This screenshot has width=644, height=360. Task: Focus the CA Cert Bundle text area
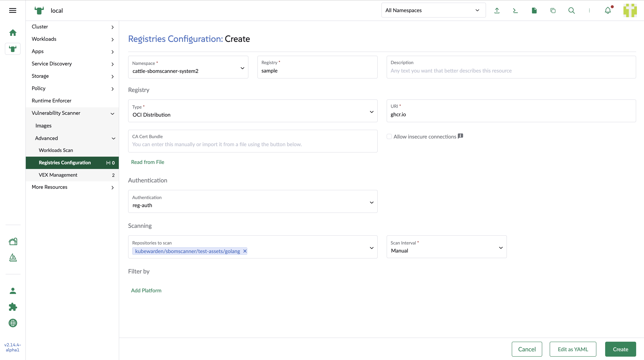coord(253,141)
